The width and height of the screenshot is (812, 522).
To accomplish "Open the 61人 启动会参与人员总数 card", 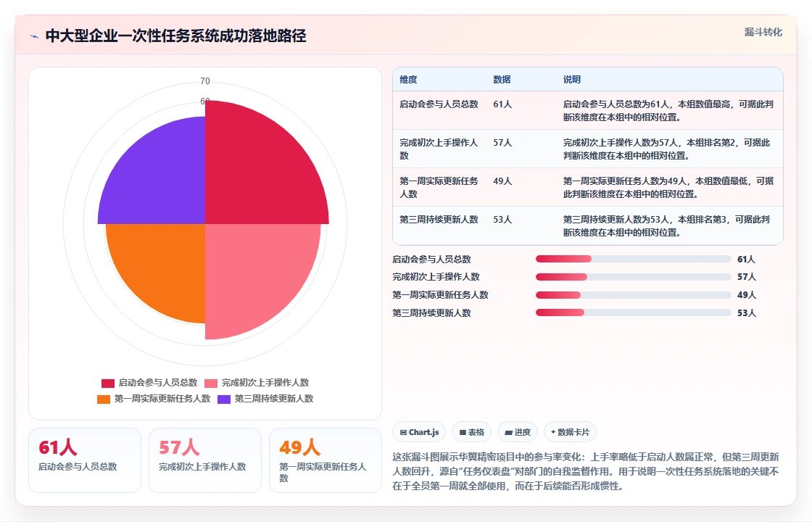I will click(x=85, y=460).
